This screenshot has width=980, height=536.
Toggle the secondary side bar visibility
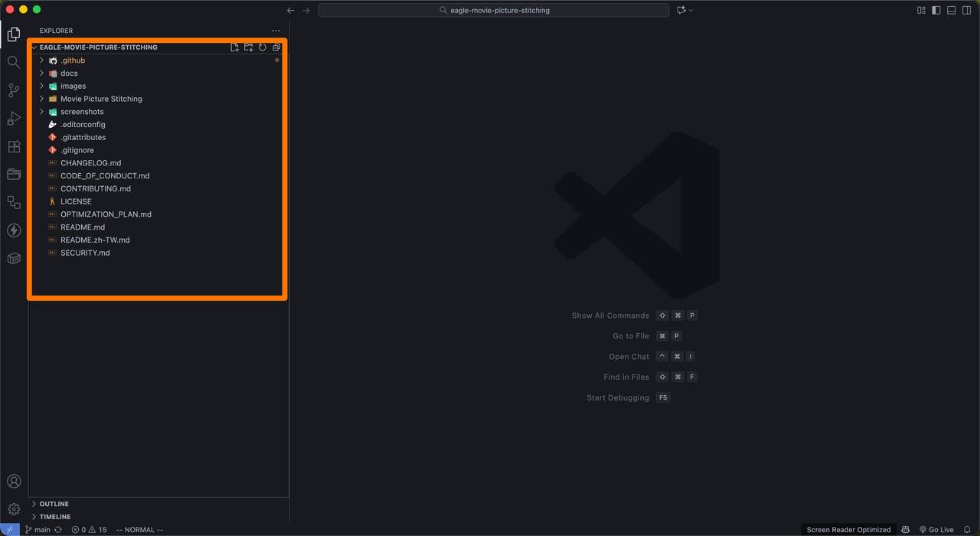[967, 10]
